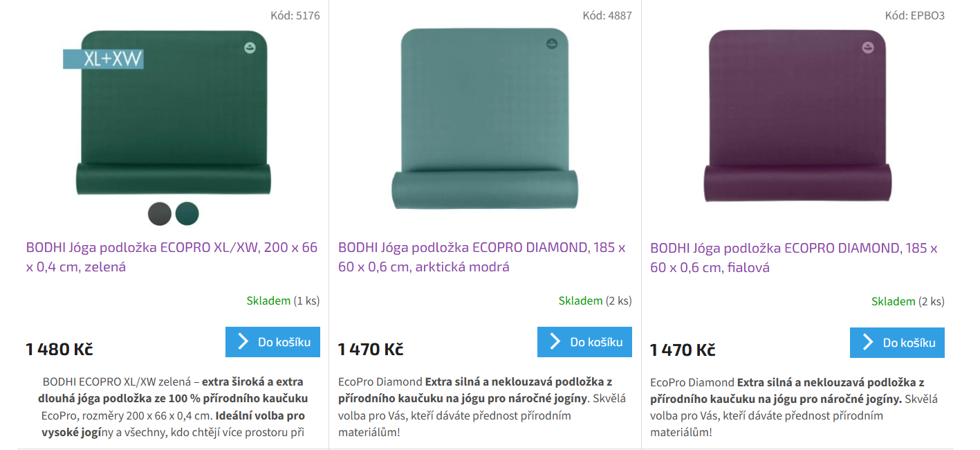The height and width of the screenshot is (450, 980).
Task: Click the Bodhi logo on blue mat image
Action: pos(552,44)
